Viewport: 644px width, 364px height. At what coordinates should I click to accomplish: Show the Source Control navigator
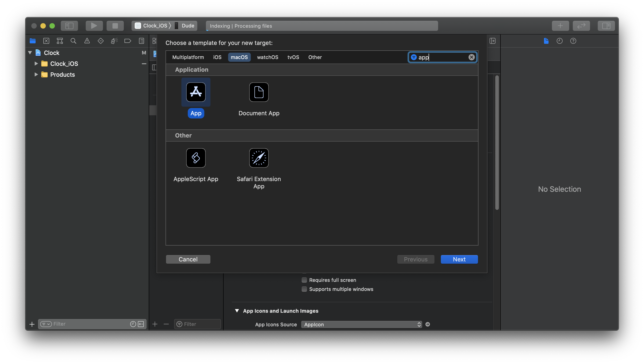pyautogui.click(x=46, y=41)
